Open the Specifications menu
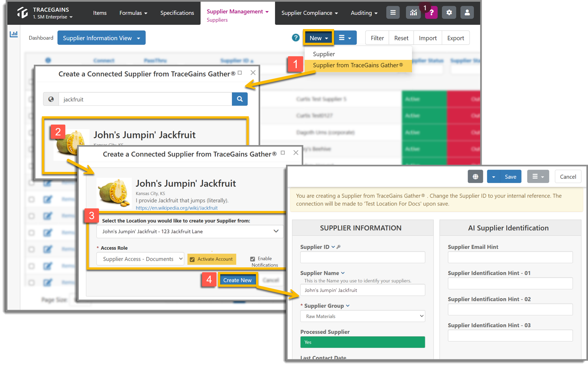The height and width of the screenshot is (366, 588). 177,13
